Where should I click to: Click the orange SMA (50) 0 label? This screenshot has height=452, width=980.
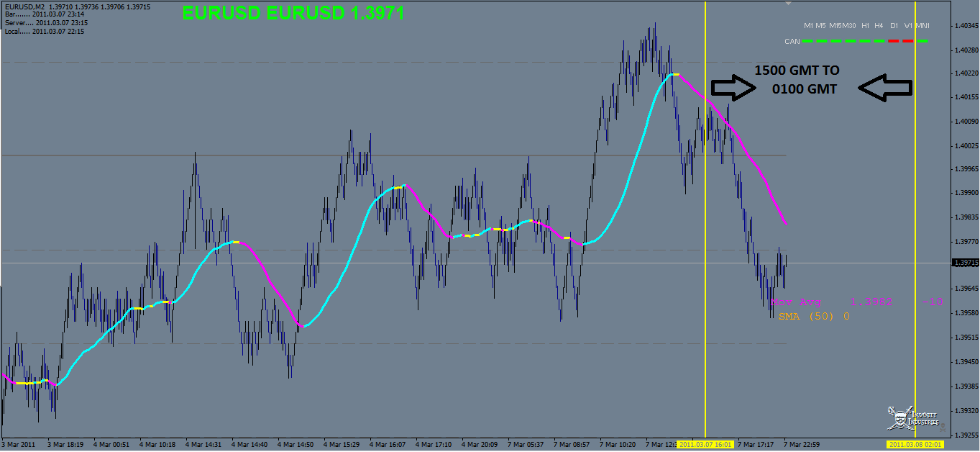click(814, 316)
